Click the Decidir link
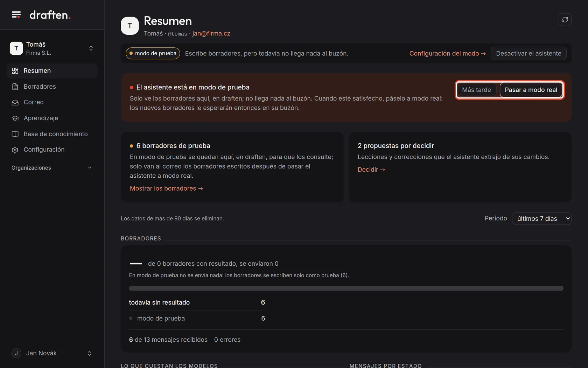 pyautogui.click(x=371, y=170)
